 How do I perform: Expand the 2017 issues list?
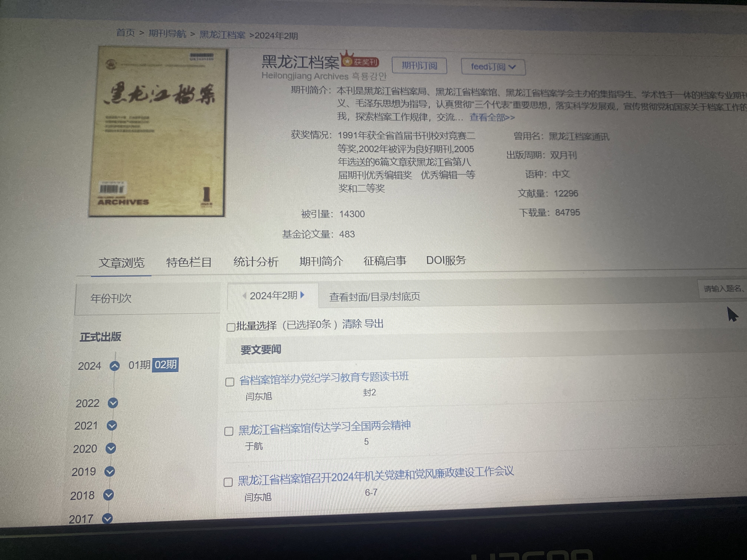tap(107, 518)
